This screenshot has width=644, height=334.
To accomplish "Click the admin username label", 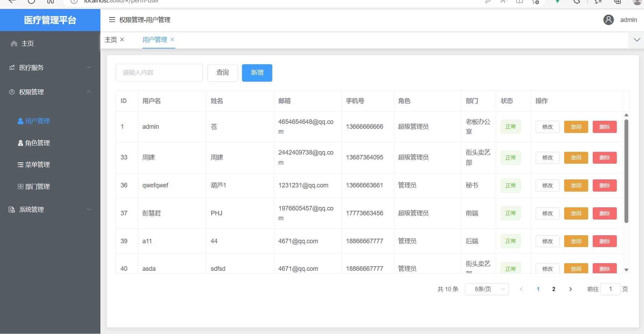I will point(628,20).
